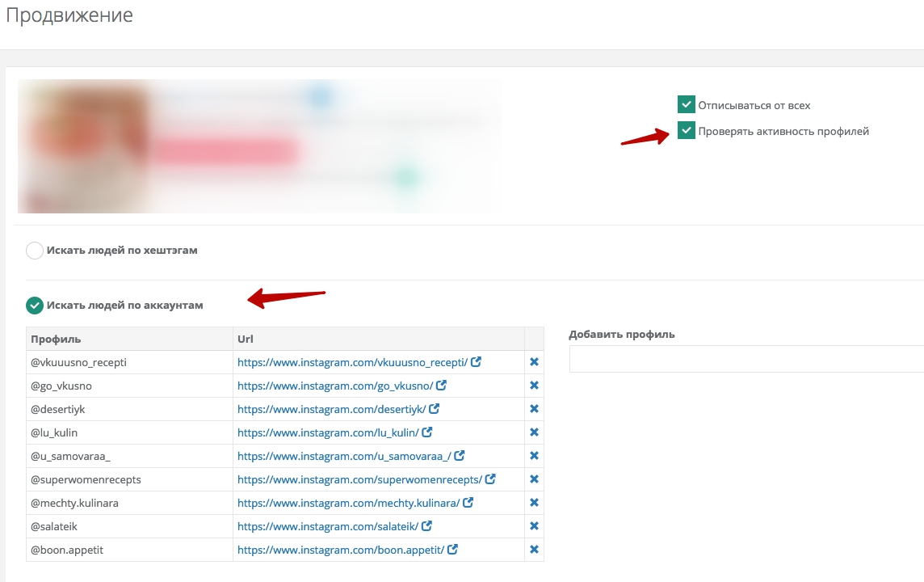
Task: Remove @superwomenrecepts with the cross icon
Action: pyautogui.click(x=534, y=479)
